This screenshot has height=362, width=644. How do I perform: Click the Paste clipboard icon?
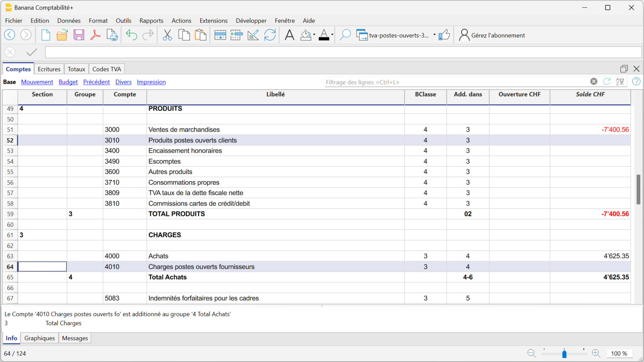coord(201,35)
